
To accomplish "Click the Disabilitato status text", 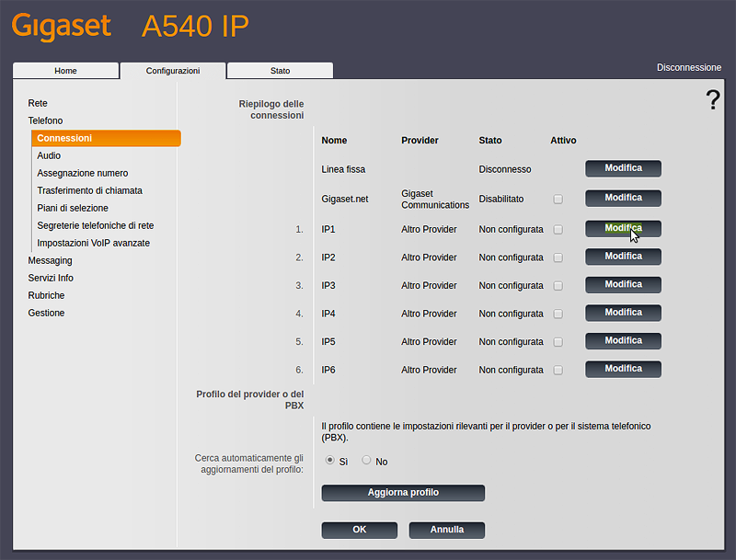I will (x=500, y=199).
